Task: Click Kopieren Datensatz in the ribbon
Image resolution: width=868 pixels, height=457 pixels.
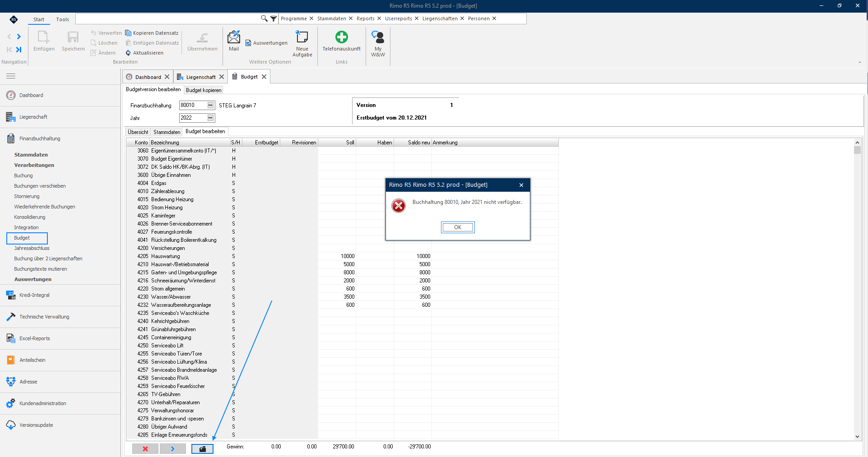Action: pyautogui.click(x=152, y=33)
